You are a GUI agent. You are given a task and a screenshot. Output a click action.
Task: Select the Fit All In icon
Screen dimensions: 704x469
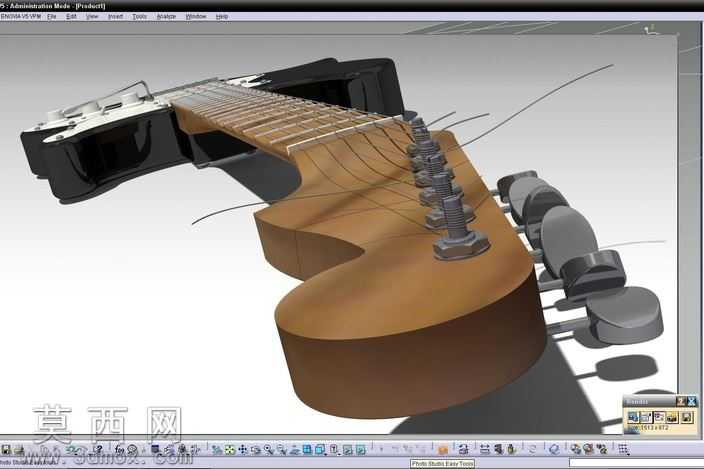pos(229,449)
